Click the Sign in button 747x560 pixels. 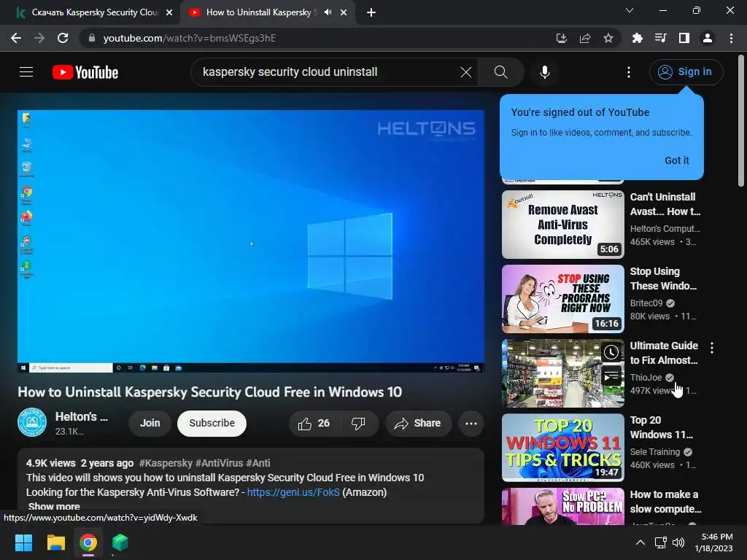686,72
